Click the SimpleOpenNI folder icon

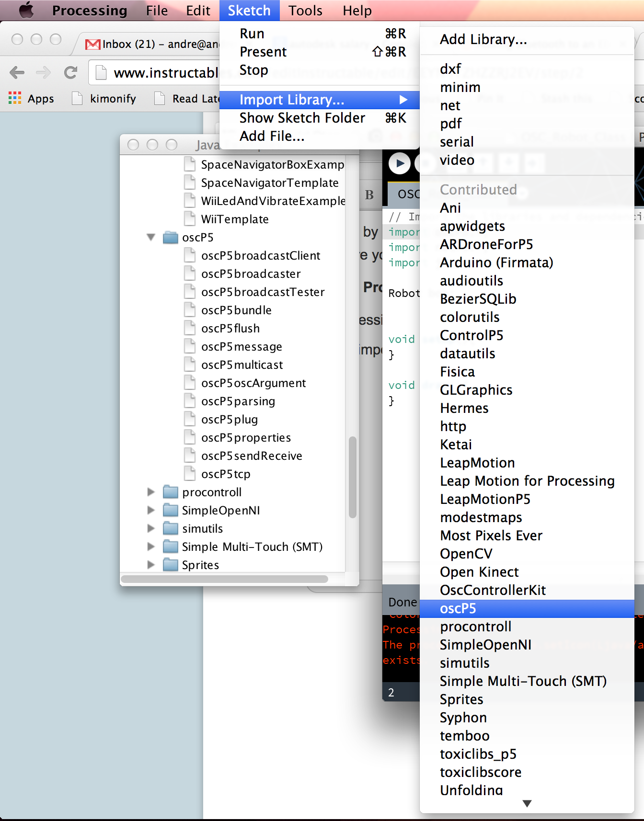click(x=171, y=510)
